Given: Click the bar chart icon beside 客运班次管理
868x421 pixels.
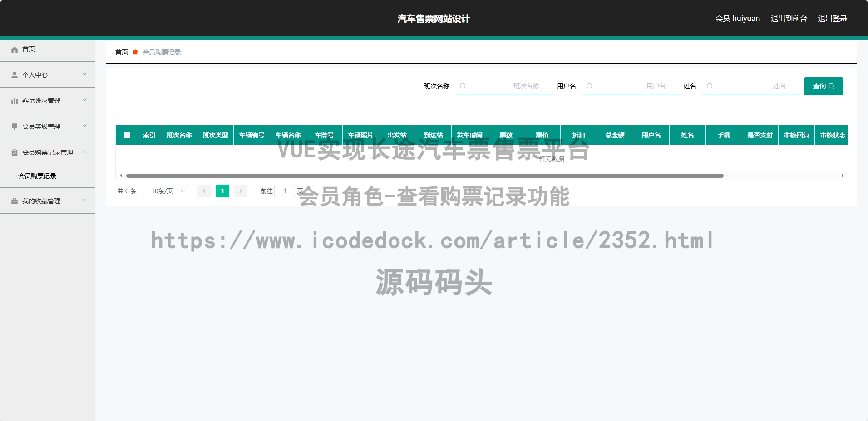Looking at the screenshot, I should tap(15, 101).
